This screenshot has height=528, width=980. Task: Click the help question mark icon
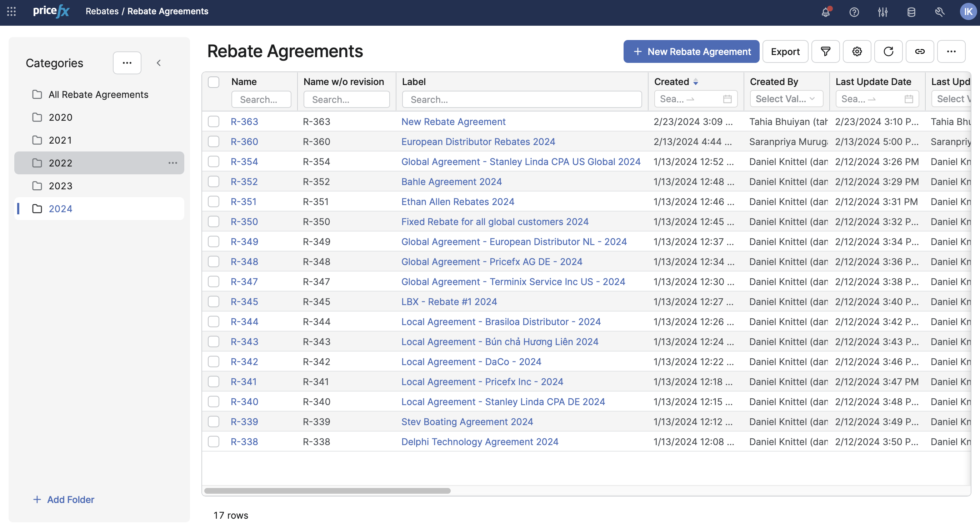point(854,12)
